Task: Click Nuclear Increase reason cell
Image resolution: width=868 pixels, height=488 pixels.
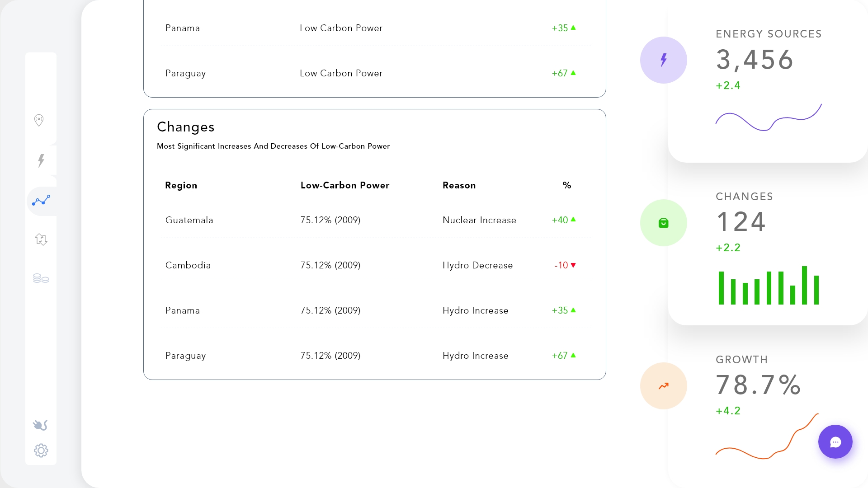Action: point(479,220)
